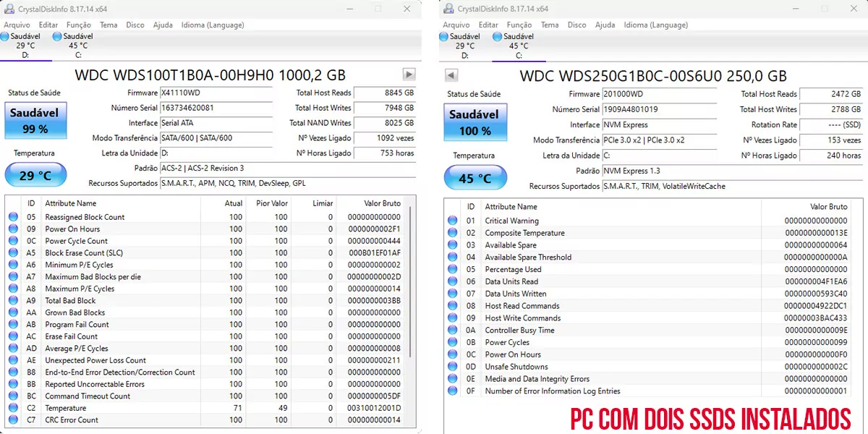The height and width of the screenshot is (434, 868).
Task: Click the status dot next to Grown Bad Blocks
Action: pos(13,312)
